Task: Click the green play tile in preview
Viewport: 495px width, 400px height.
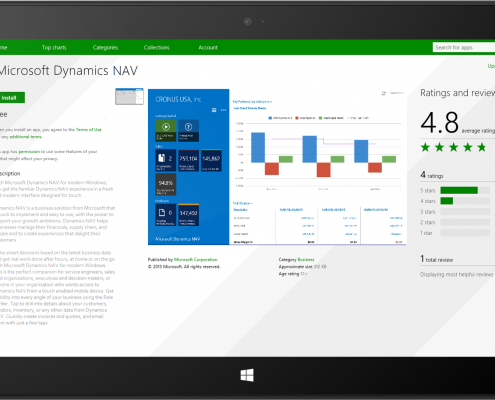Action: tap(166, 130)
